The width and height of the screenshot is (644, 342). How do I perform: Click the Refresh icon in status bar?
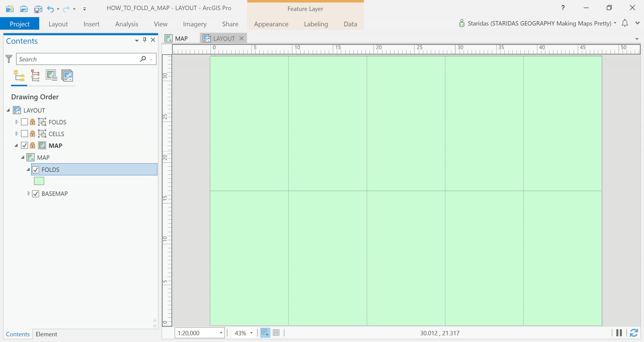click(634, 333)
